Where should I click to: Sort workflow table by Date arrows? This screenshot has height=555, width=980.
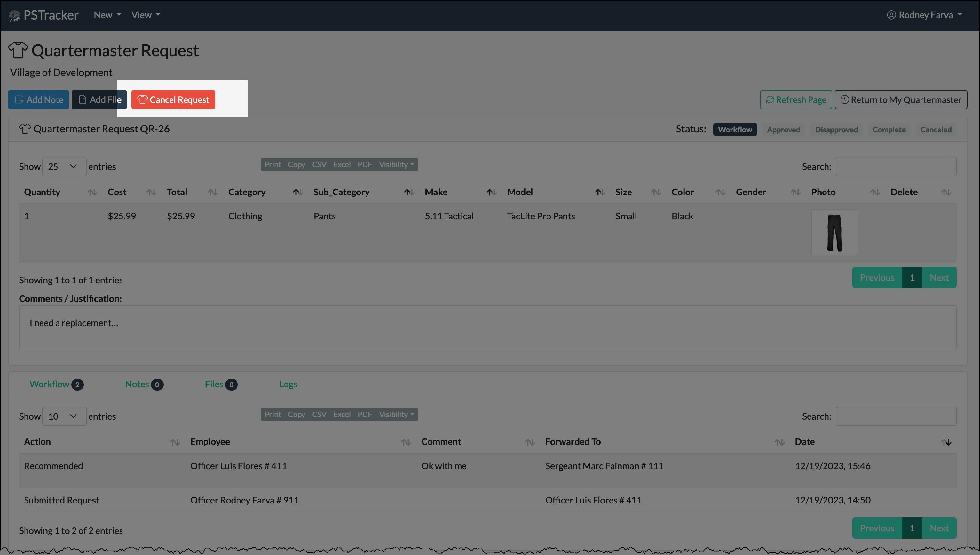[946, 442]
